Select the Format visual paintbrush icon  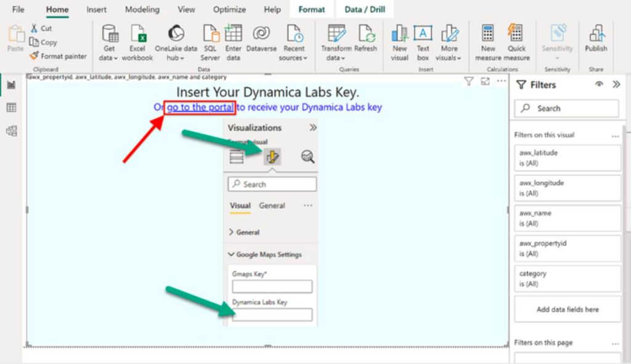[272, 157]
